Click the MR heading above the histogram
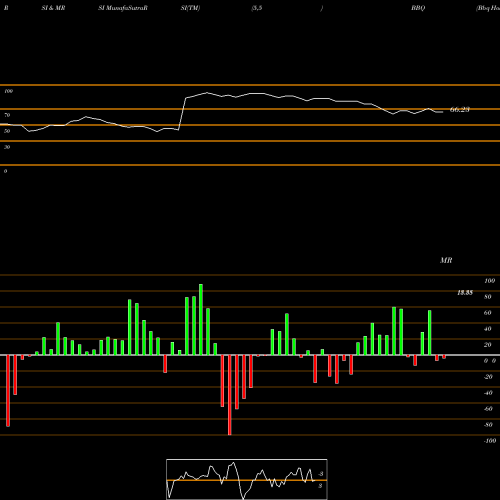The width and height of the screenshot is (500, 500). (x=446, y=260)
